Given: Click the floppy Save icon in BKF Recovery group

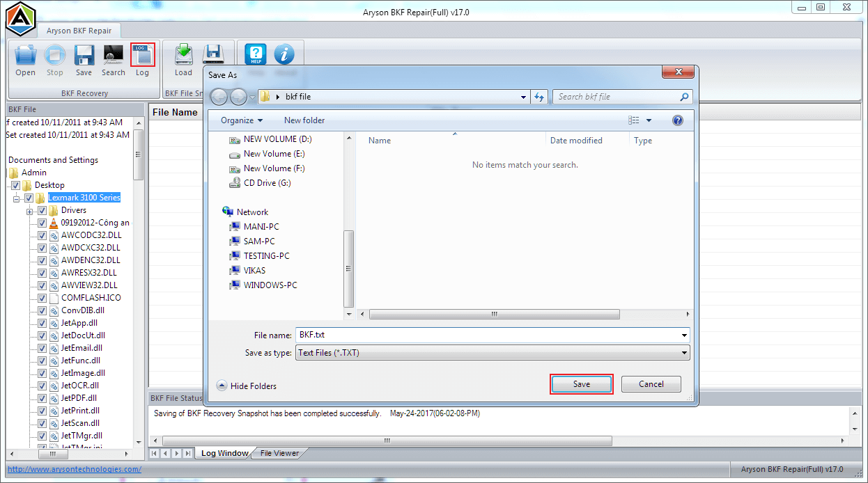Looking at the screenshot, I should (x=84, y=56).
